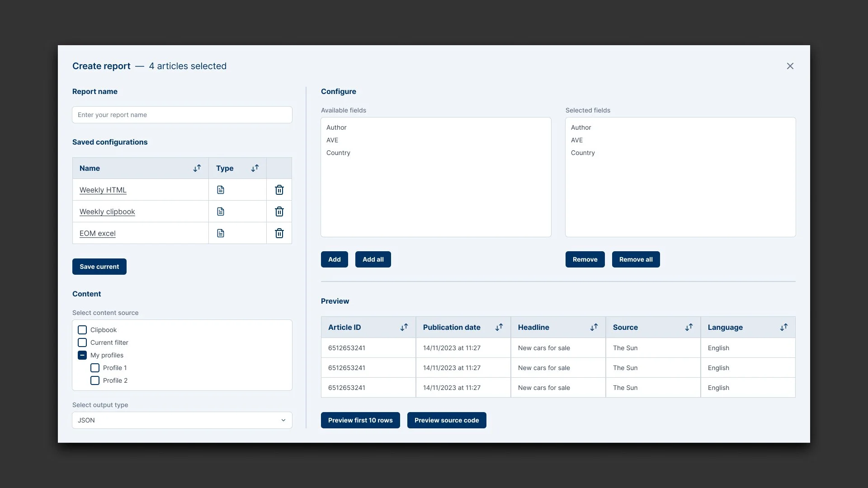Image resolution: width=868 pixels, height=488 pixels.
Task: Sort preview by Article ID
Action: point(404,327)
